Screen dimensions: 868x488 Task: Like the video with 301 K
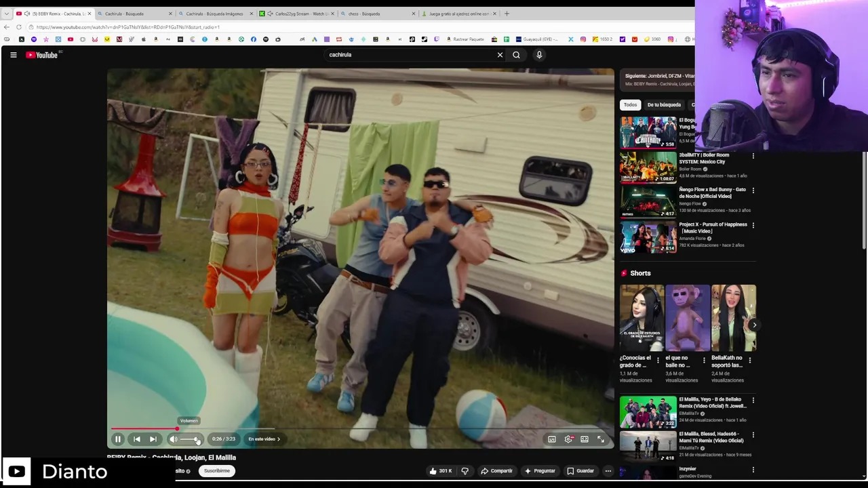(440, 471)
